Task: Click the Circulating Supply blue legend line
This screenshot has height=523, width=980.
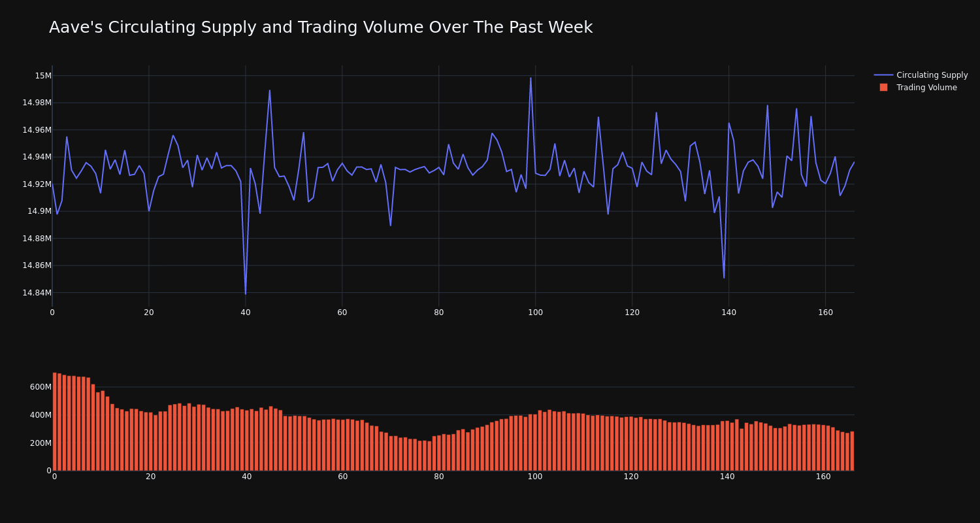Action: pyautogui.click(x=883, y=75)
